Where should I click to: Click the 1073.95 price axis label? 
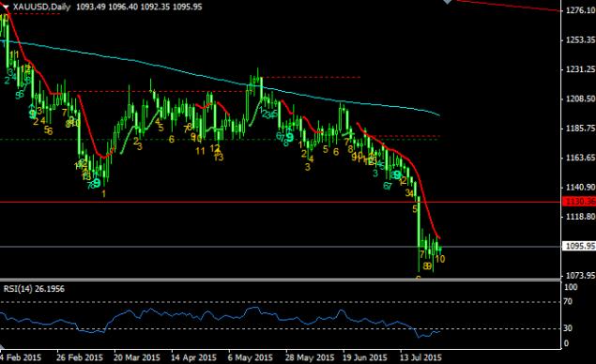pos(580,276)
